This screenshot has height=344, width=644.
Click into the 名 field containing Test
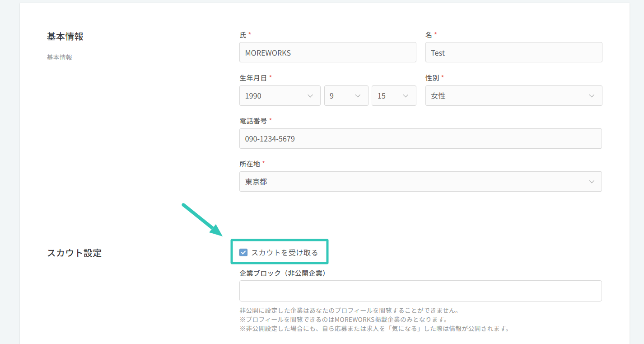(513, 52)
